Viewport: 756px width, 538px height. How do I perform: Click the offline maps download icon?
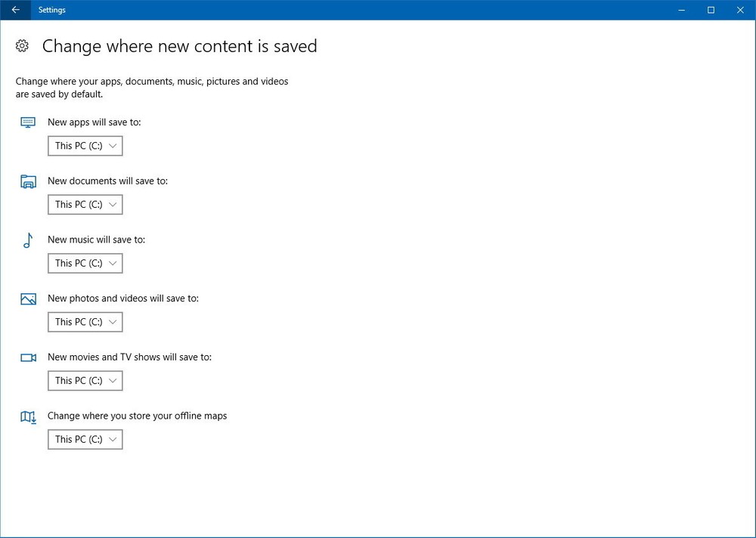[28, 417]
